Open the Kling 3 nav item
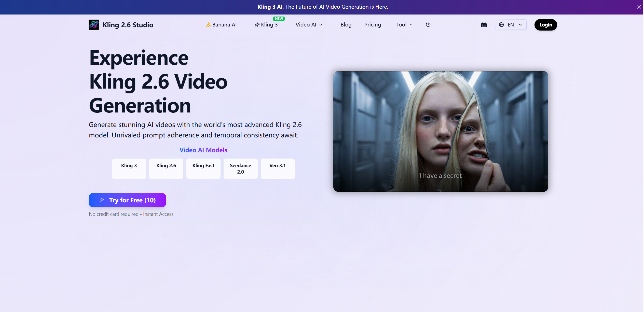 (266, 25)
